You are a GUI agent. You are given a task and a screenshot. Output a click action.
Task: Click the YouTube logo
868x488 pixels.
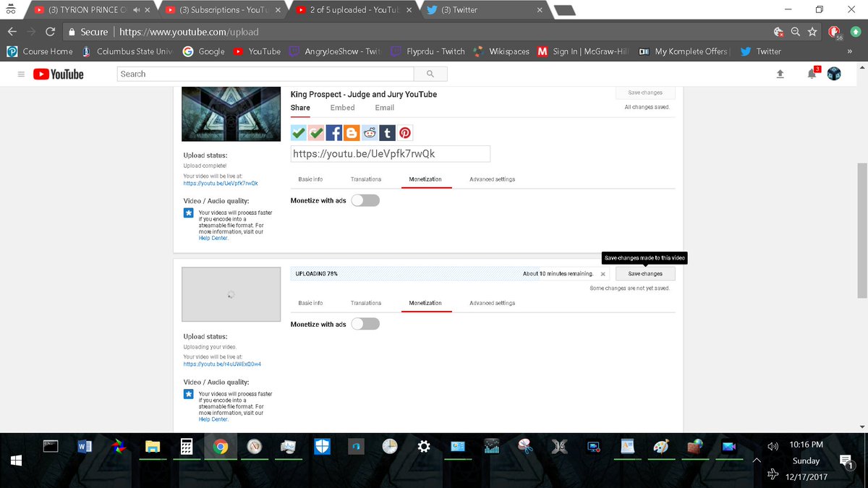tap(57, 73)
